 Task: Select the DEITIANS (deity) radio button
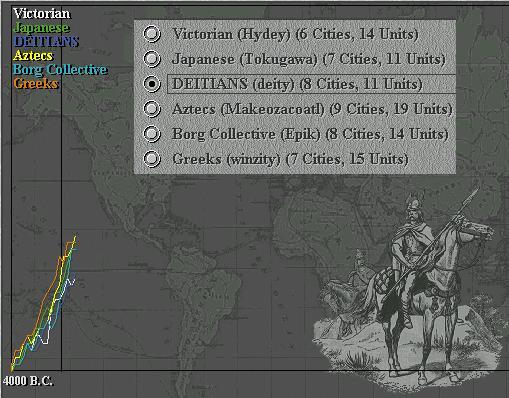152,84
